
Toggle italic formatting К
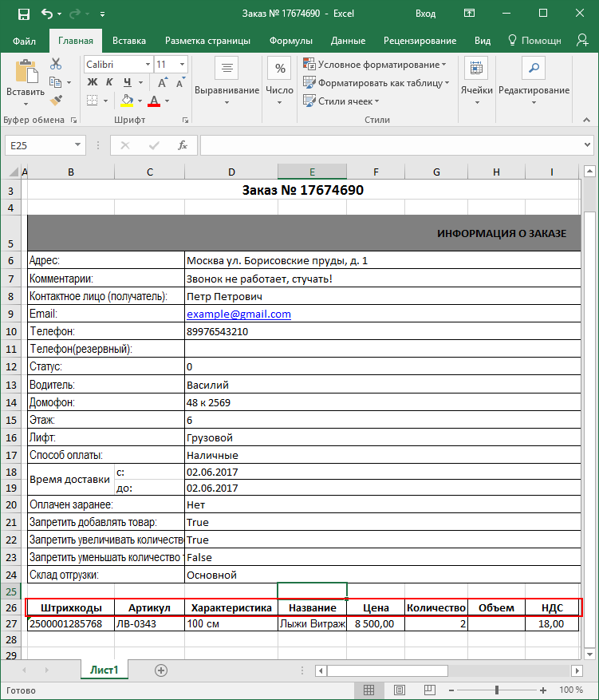(x=109, y=82)
